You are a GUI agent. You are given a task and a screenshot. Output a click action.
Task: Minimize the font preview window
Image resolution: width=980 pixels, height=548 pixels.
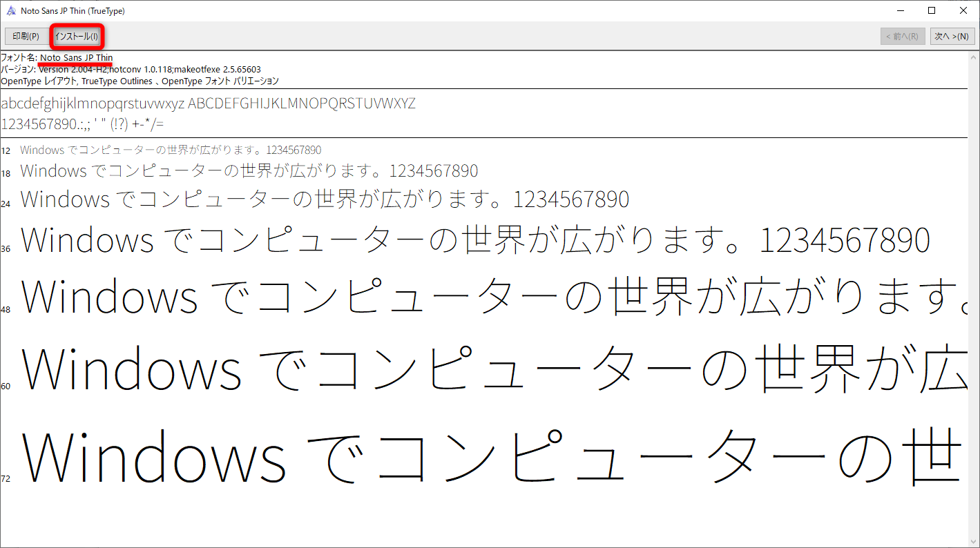[x=900, y=10]
